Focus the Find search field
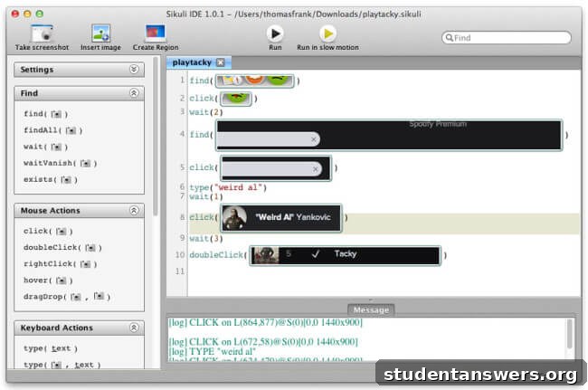The height and width of the screenshot is (390, 588). pyautogui.click(x=507, y=38)
